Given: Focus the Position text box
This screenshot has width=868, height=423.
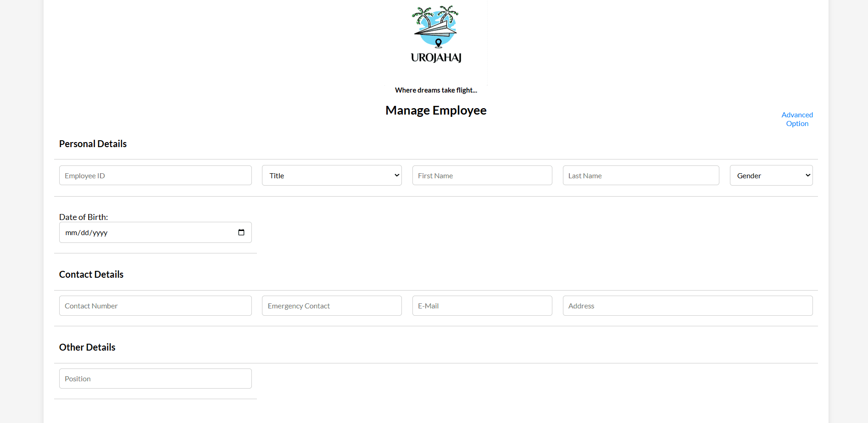Looking at the screenshot, I should 155,379.
